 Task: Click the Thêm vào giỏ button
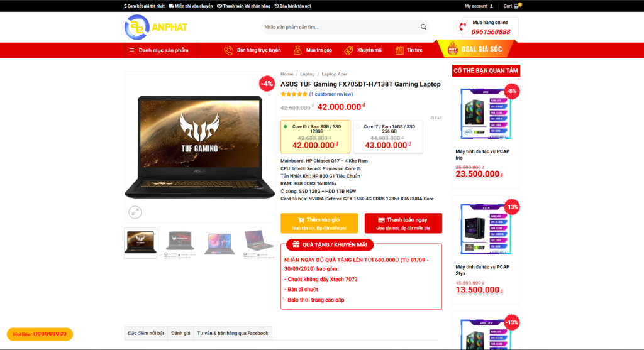[319, 223]
